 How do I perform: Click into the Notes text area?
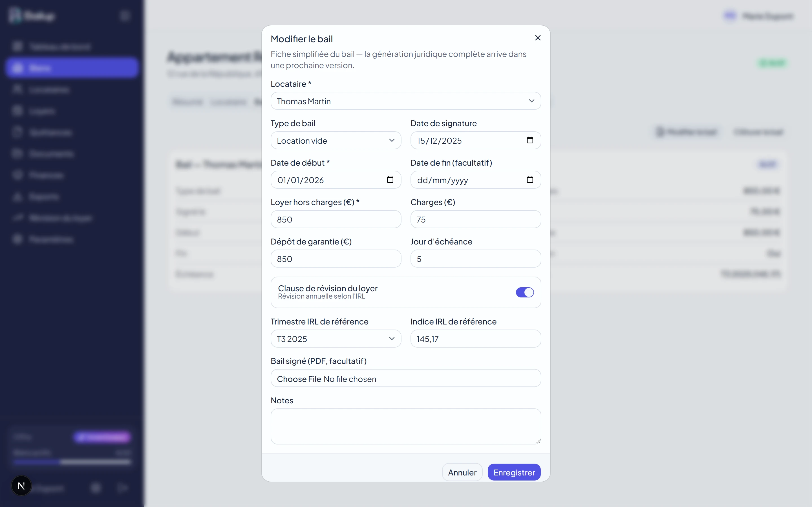click(x=406, y=426)
